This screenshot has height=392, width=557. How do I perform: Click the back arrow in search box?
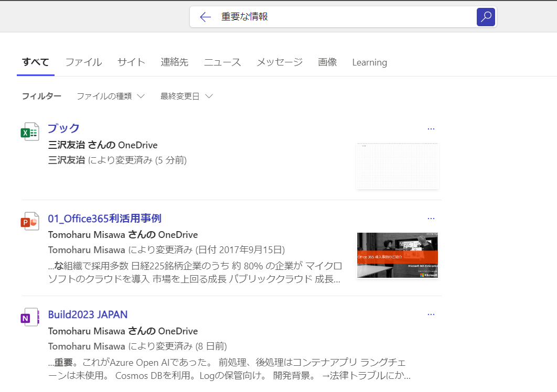[x=205, y=17]
